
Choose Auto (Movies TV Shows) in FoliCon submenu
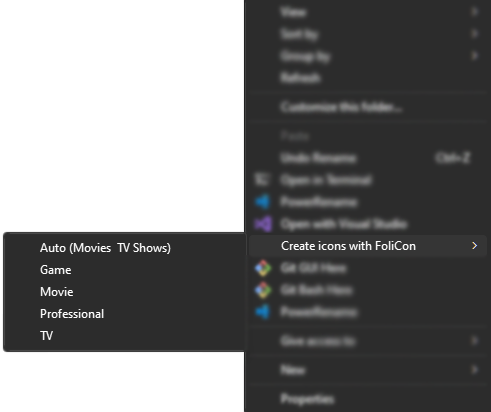[x=125, y=248]
